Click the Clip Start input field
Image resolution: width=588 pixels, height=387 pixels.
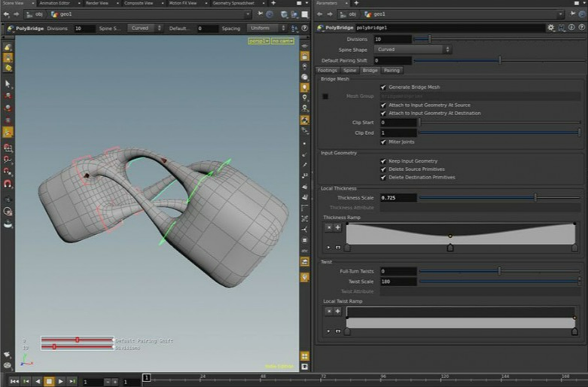(x=398, y=122)
